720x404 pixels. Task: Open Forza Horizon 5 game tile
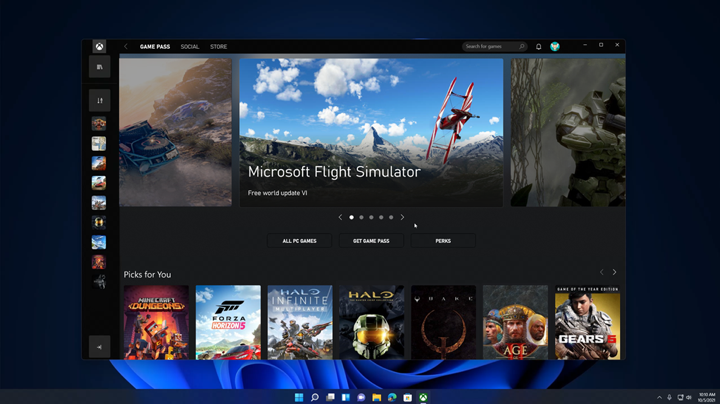pos(228,322)
